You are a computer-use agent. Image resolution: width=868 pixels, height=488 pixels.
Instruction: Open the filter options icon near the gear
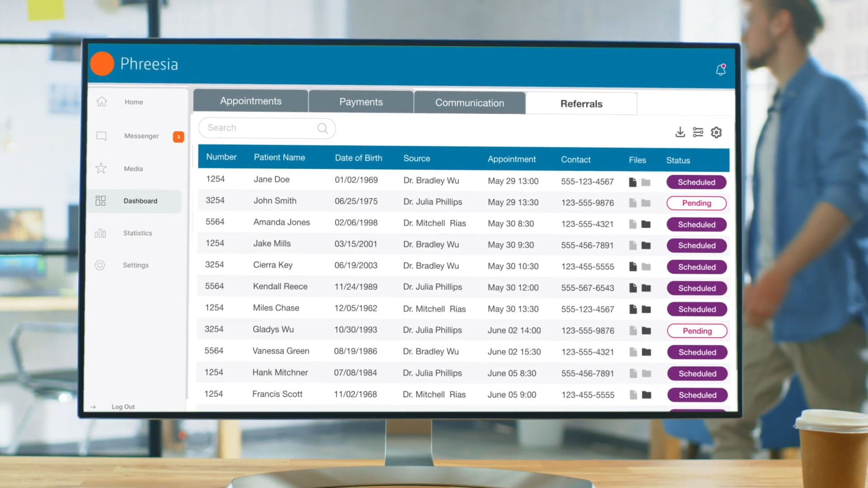(x=698, y=132)
